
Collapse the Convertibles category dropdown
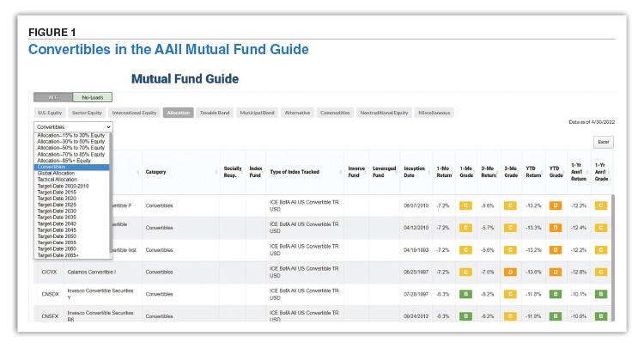(x=73, y=127)
